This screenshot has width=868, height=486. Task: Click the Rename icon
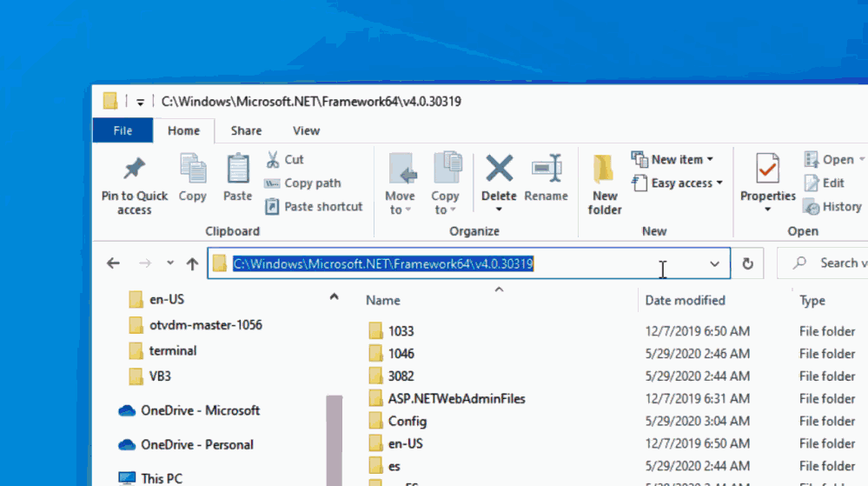coord(547,169)
